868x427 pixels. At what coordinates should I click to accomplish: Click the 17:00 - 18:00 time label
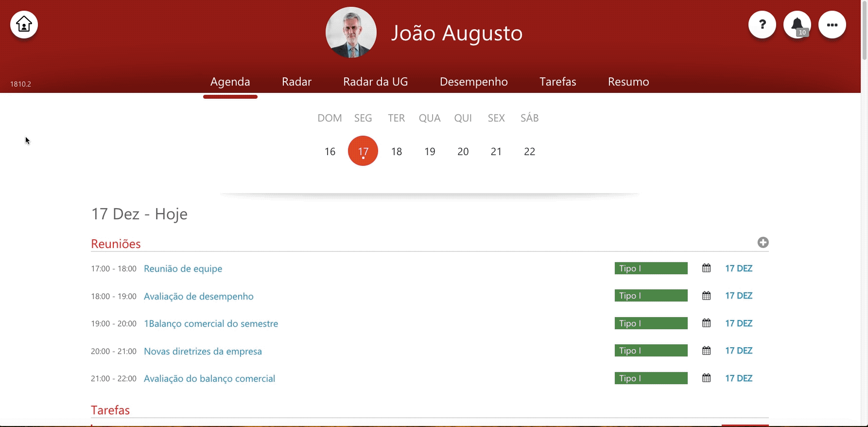click(114, 269)
